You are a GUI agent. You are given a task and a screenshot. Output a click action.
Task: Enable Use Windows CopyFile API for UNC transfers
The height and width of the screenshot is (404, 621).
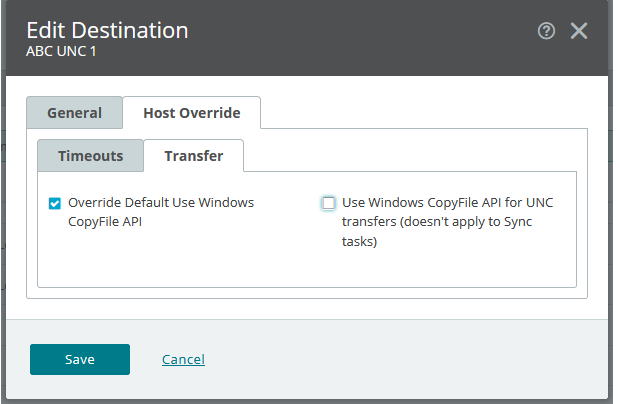pyautogui.click(x=328, y=203)
